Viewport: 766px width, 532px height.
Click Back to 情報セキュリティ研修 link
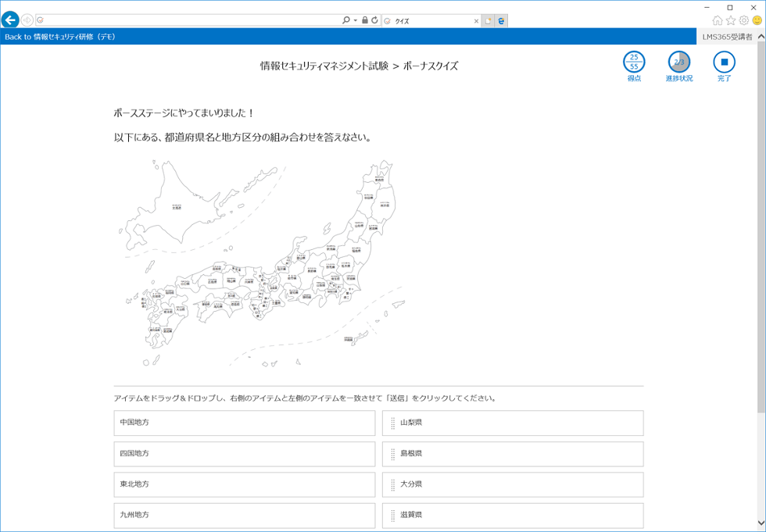[x=60, y=37]
